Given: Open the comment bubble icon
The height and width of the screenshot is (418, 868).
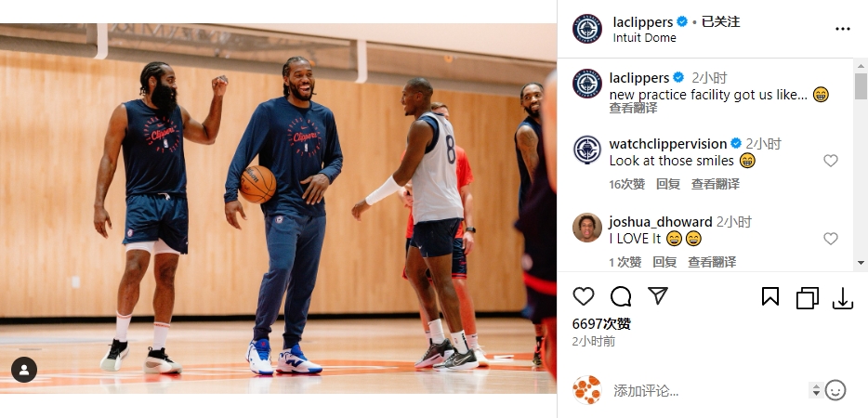Looking at the screenshot, I should 621,296.
